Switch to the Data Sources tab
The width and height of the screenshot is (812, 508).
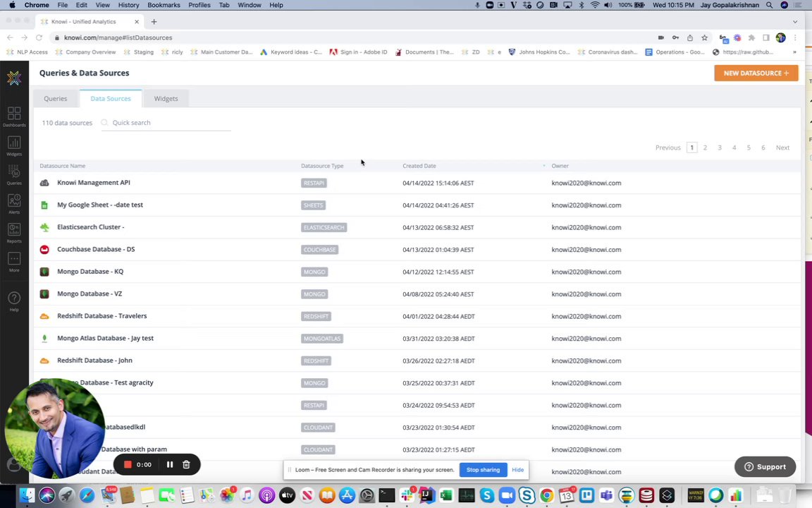coord(111,99)
